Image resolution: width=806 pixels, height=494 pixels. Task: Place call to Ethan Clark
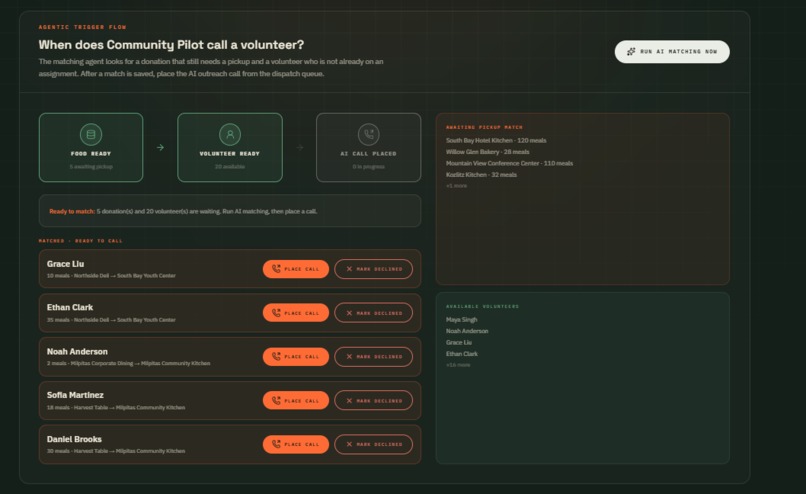pos(296,313)
